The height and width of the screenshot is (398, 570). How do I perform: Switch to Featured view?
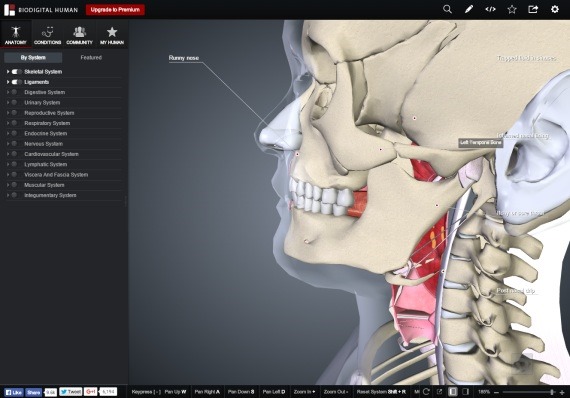point(91,57)
